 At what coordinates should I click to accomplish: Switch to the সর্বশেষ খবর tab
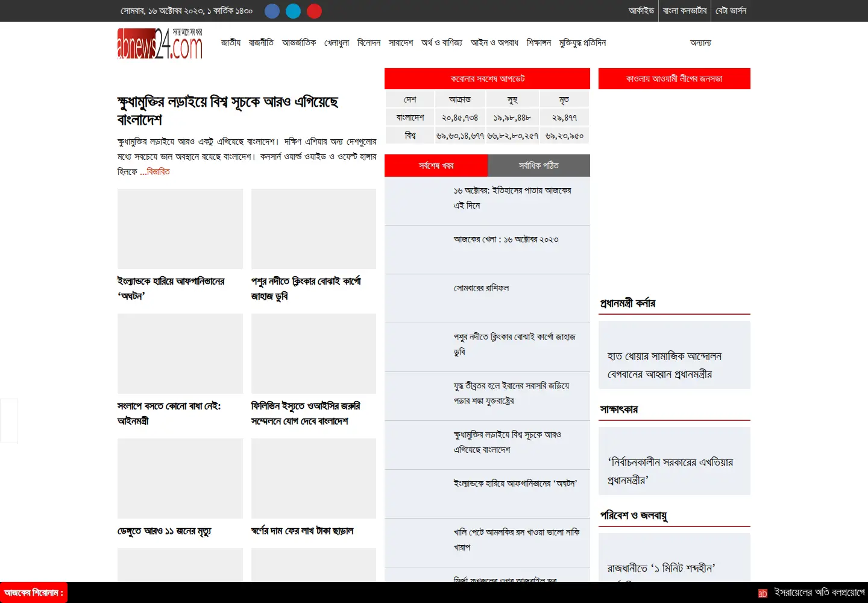pos(436,166)
